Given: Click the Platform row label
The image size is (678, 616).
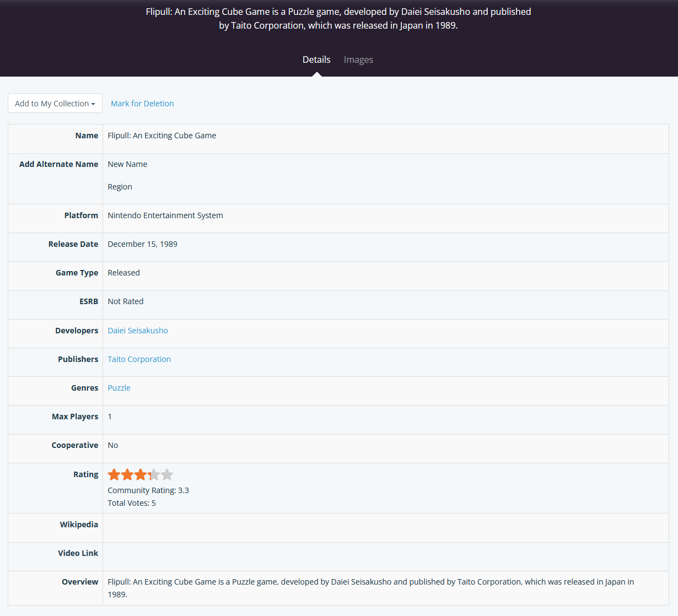Looking at the screenshot, I should 81,215.
